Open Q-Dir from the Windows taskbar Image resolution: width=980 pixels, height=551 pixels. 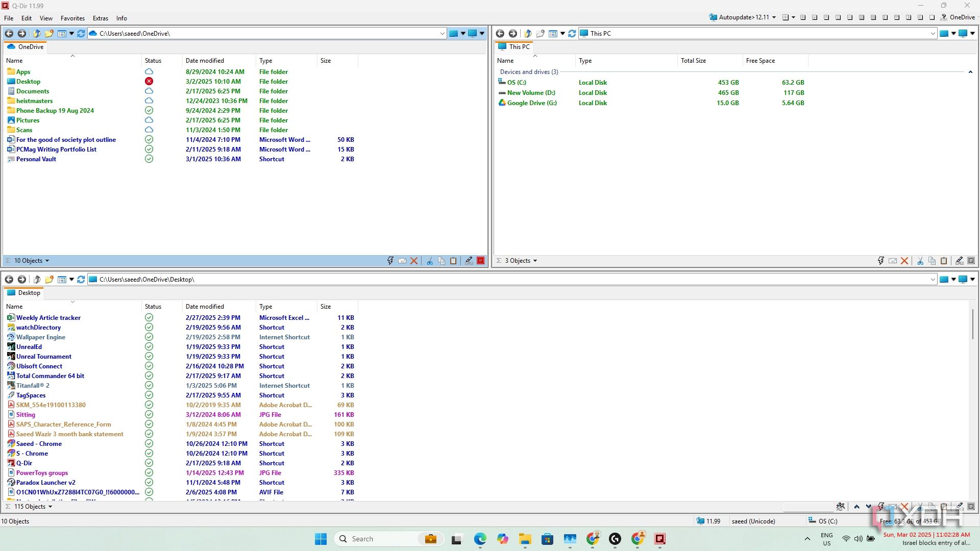pyautogui.click(x=660, y=539)
